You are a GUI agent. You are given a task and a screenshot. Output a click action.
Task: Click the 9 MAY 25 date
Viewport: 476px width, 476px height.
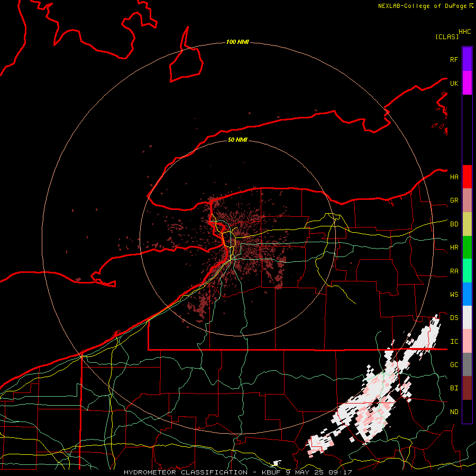pos(304,472)
